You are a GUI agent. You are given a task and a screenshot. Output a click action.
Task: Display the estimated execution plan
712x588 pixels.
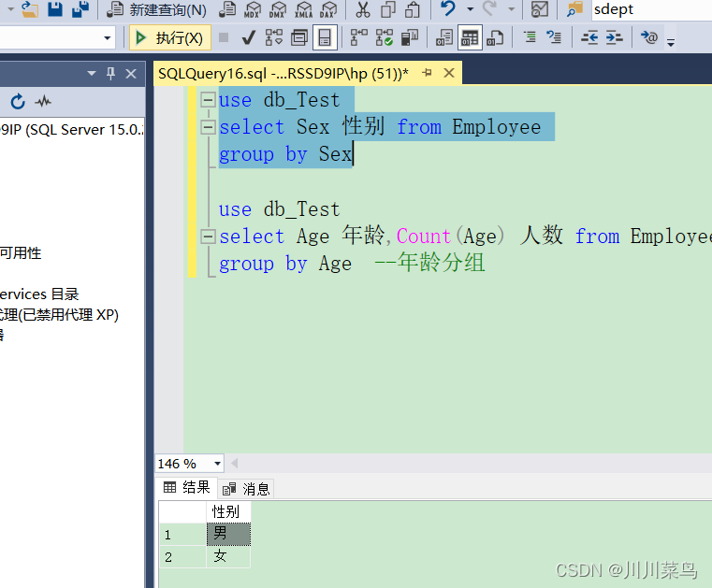[274, 37]
